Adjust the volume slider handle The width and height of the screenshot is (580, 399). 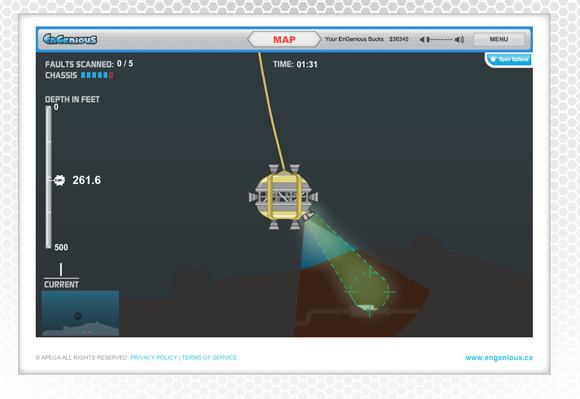428,39
